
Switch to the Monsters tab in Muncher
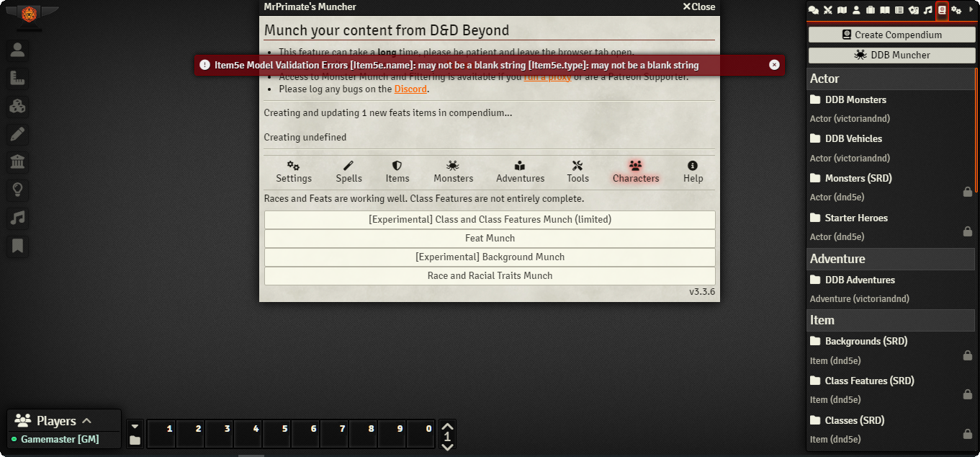click(x=452, y=172)
